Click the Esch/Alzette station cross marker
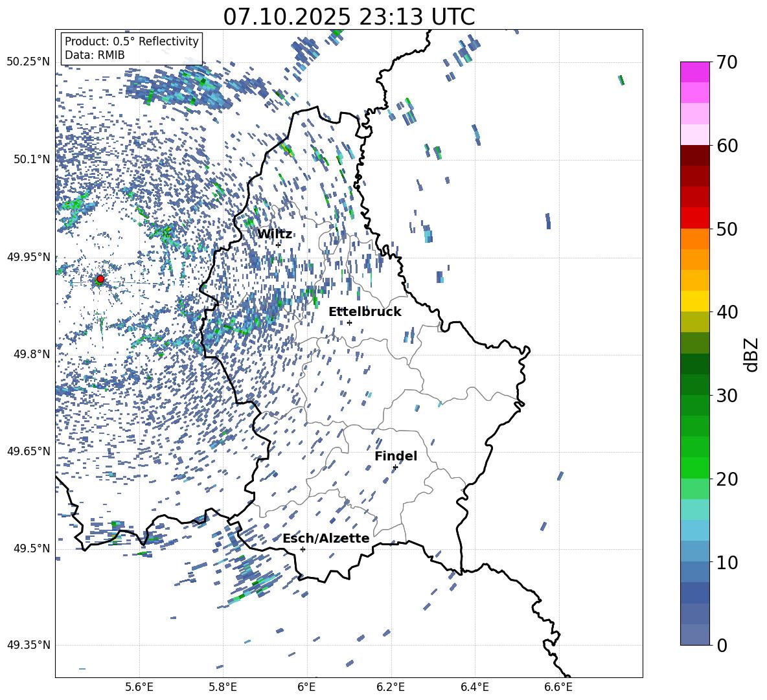This screenshot has height=700, width=767. [303, 549]
